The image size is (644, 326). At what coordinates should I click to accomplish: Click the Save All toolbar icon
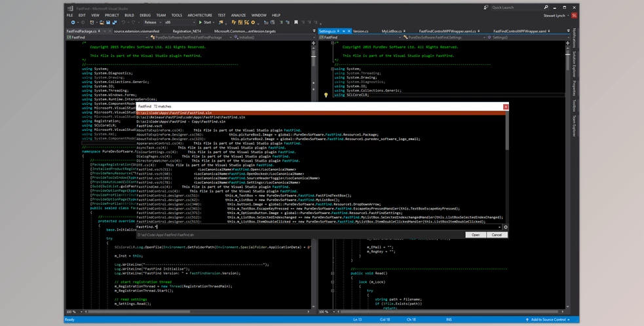[x=114, y=22]
